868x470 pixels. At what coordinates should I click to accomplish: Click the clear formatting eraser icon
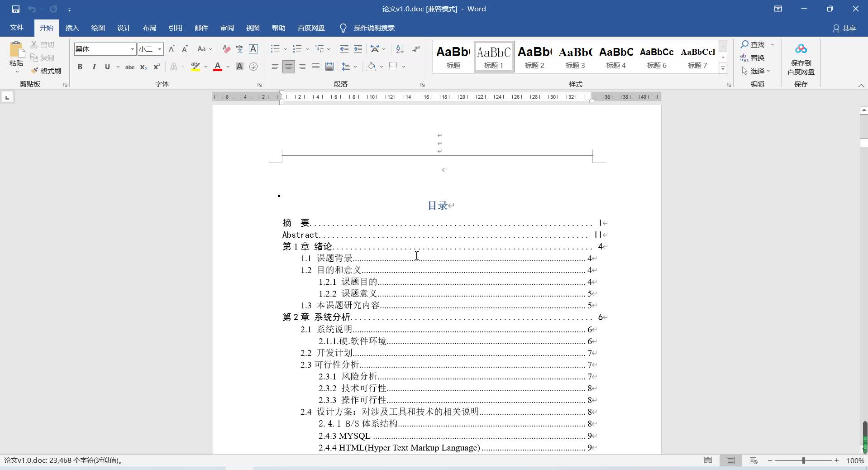point(226,49)
